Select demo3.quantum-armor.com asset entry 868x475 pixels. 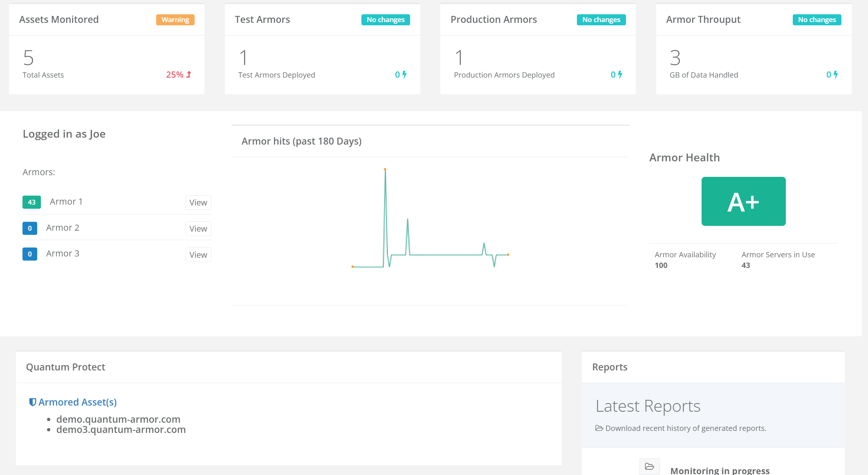(121, 429)
